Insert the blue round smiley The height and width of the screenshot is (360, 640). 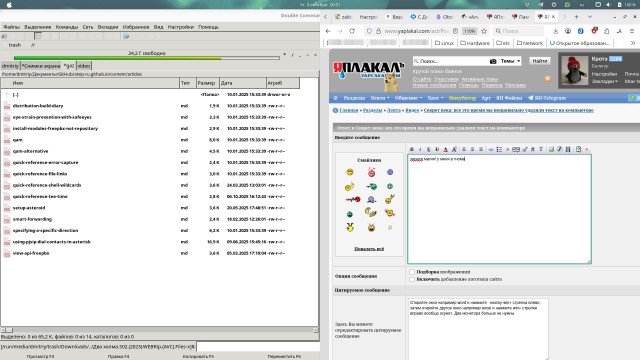(390, 172)
